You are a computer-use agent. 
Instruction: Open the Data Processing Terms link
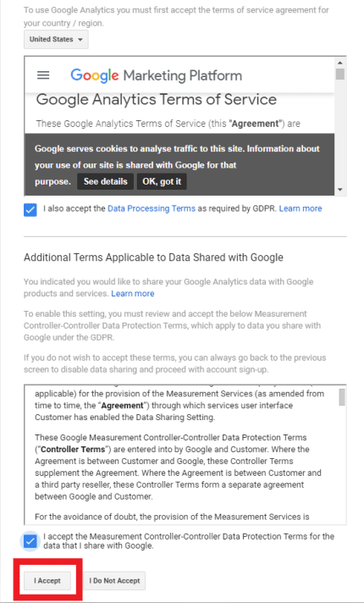(x=152, y=208)
